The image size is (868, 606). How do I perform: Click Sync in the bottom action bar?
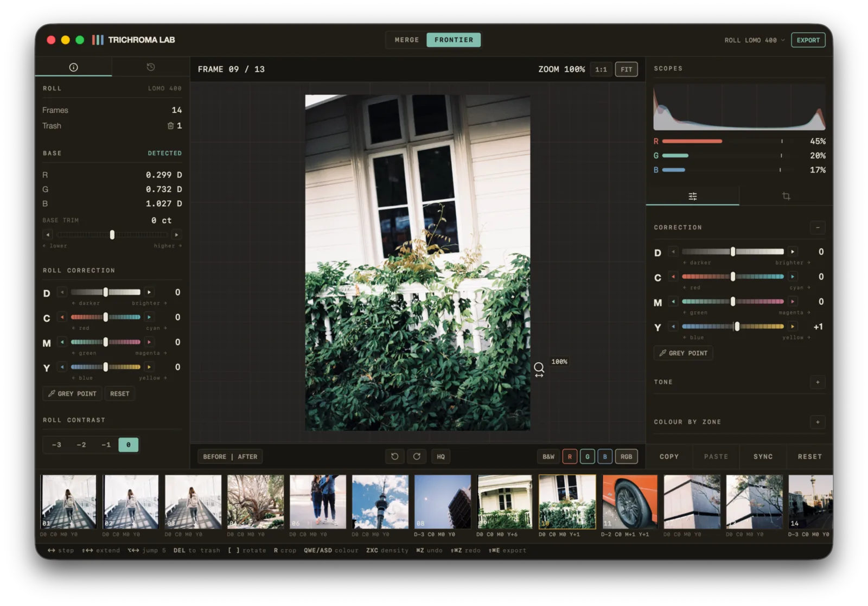pos(763,457)
